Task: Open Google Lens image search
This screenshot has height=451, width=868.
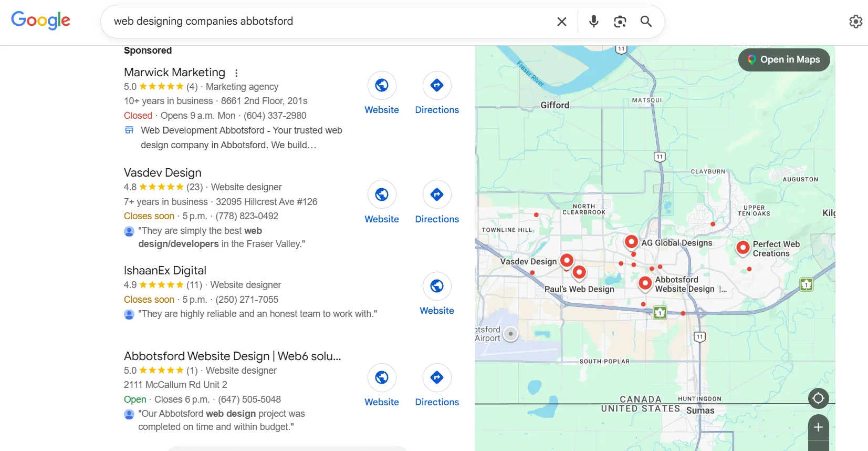Action: tap(620, 22)
